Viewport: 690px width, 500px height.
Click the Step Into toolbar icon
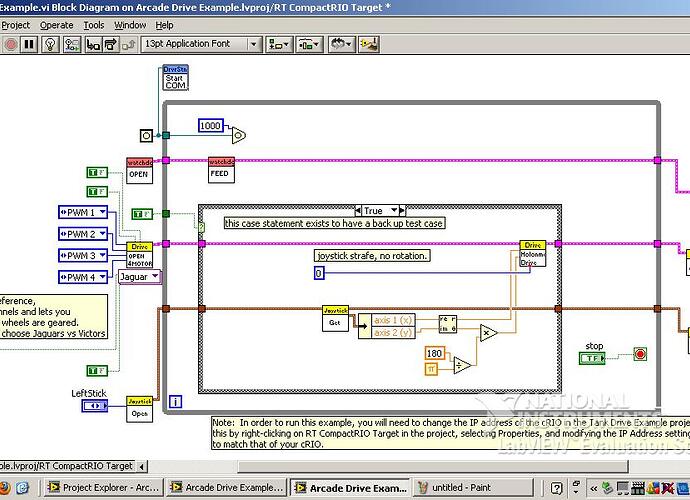(x=93, y=44)
